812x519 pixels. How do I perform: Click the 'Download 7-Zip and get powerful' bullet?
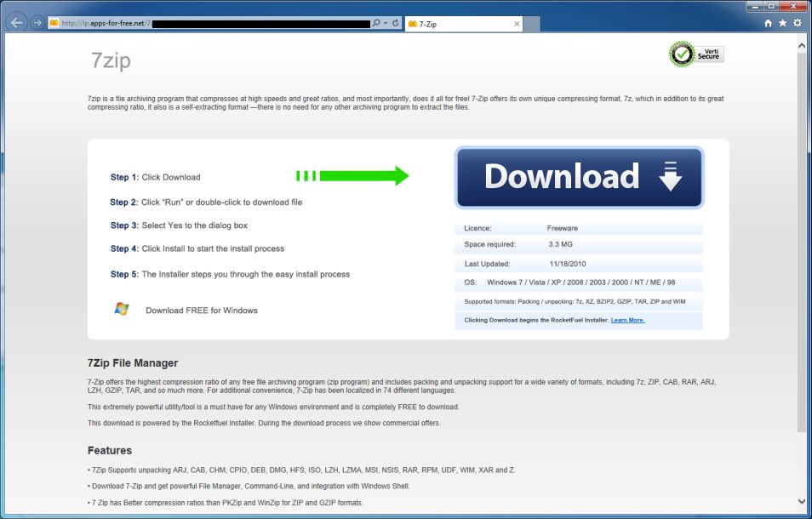click(249, 487)
